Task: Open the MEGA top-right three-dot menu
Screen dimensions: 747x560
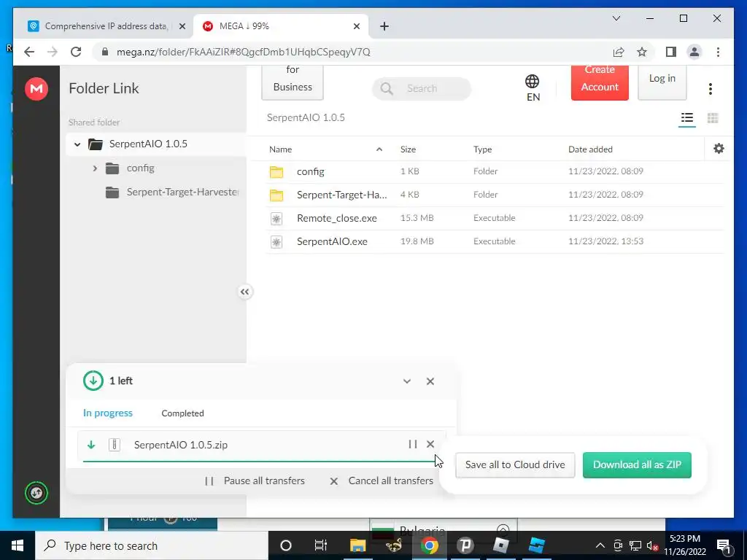Action: (x=710, y=88)
